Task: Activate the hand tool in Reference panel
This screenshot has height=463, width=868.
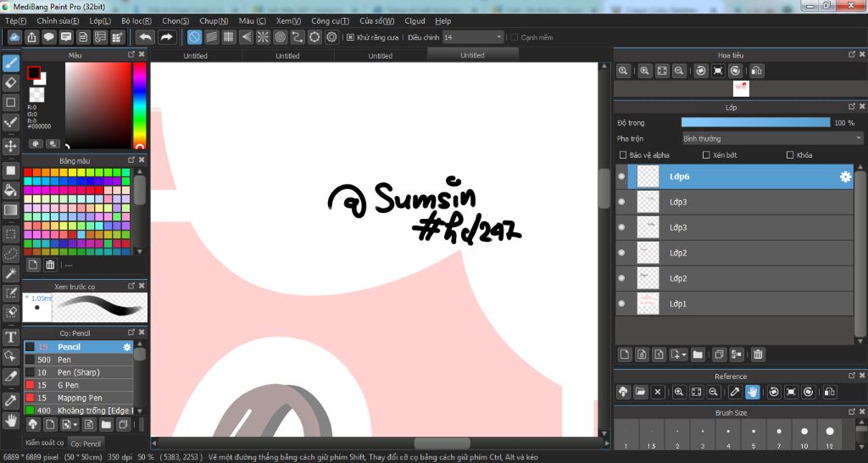Action: (x=752, y=392)
